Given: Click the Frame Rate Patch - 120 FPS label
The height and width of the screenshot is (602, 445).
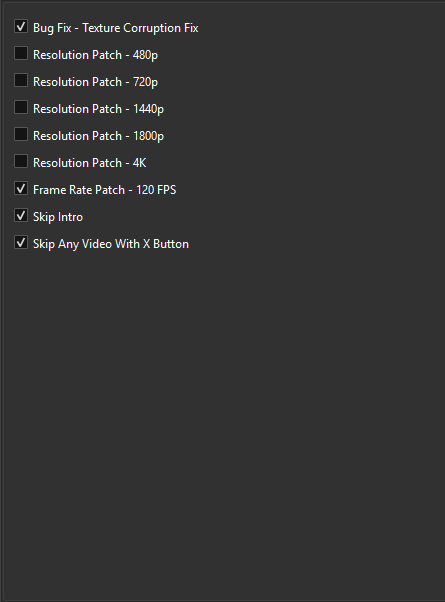Looking at the screenshot, I should tap(104, 190).
